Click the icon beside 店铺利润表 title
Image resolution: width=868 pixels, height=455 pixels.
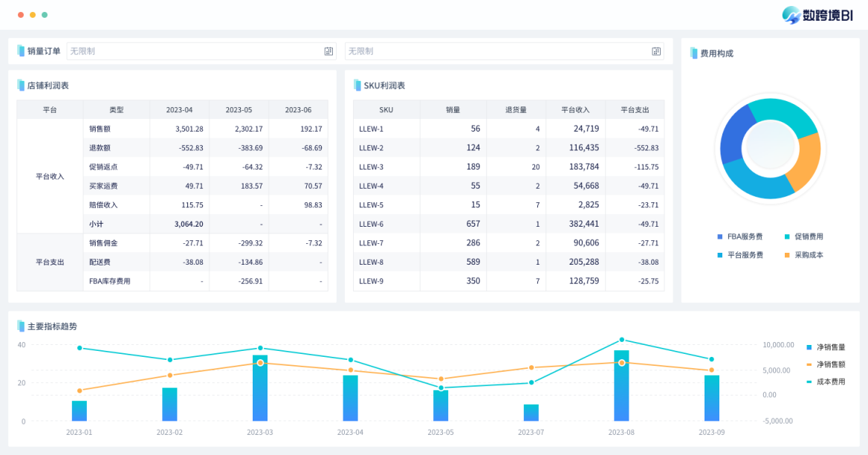click(22, 85)
